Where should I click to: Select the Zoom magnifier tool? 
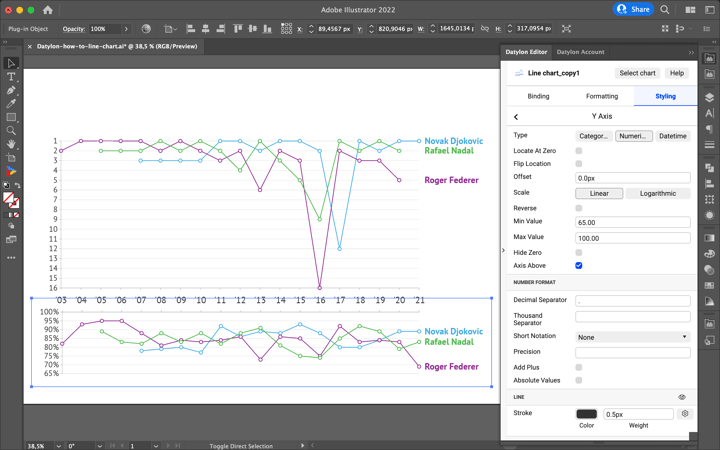[x=11, y=130]
